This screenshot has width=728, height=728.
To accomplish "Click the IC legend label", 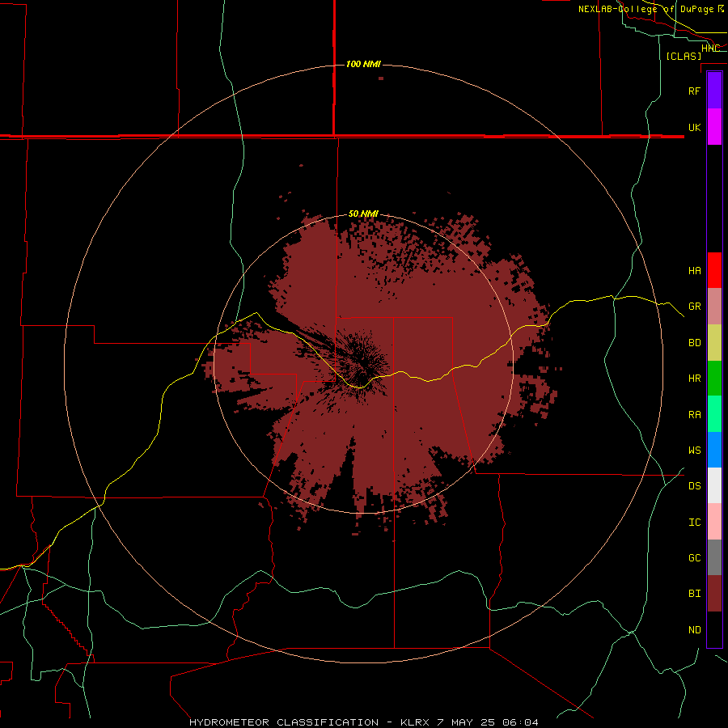I will pos(694,522).
